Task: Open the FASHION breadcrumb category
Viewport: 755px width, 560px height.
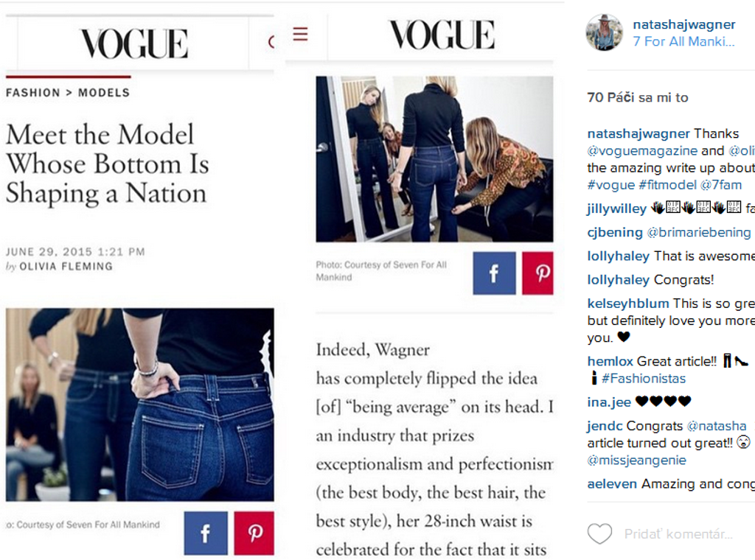Action: pos(32,92)
